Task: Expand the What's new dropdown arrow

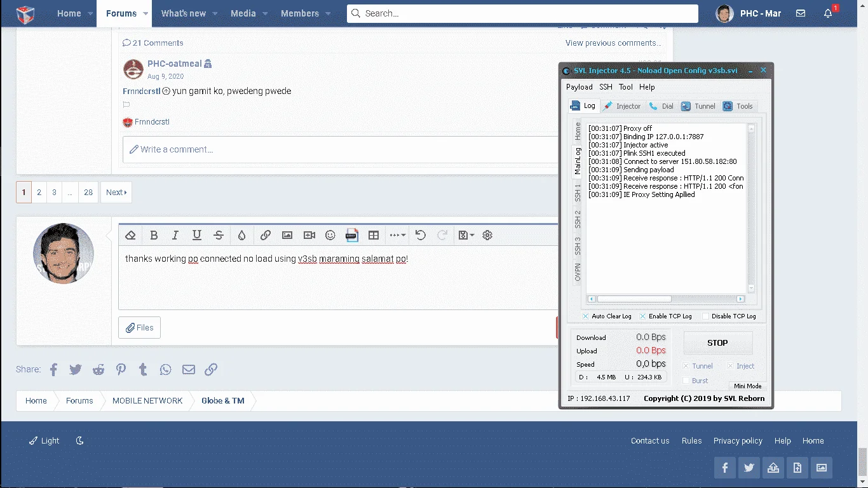Action: pos(215,13)
